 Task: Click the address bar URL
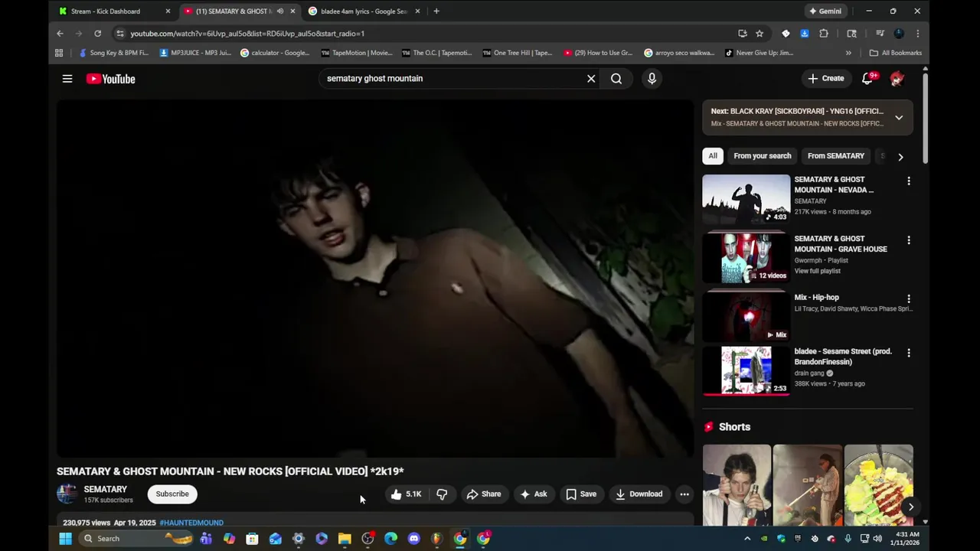247,34
